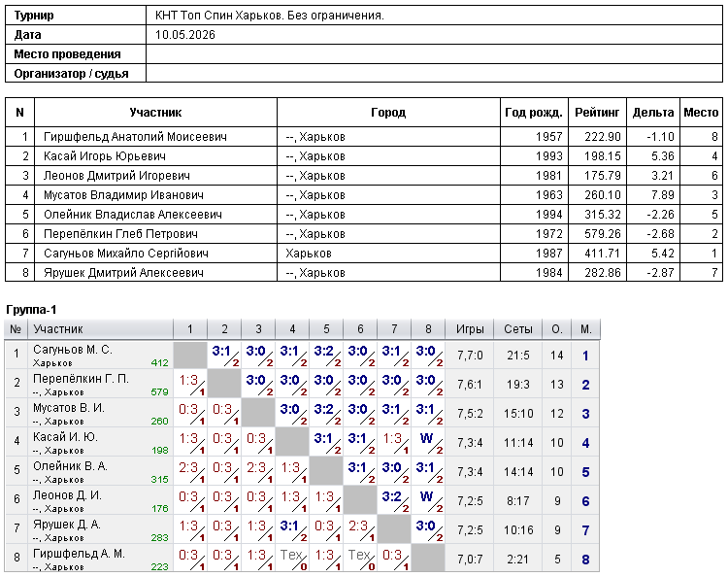This screenshot has height=577, width=728.
Task: Click Сагуньов Михайло Сергійович name
Action: click(x=126, y=254)
